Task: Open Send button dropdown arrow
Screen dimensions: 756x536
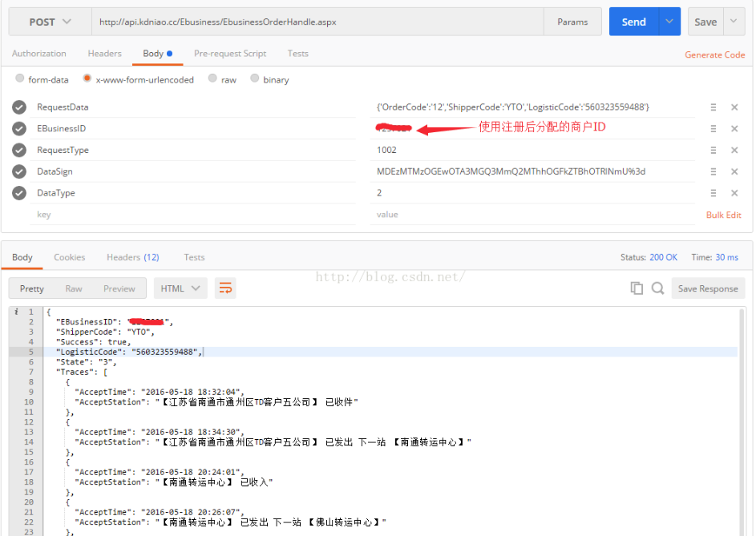Action: point(669,21)
